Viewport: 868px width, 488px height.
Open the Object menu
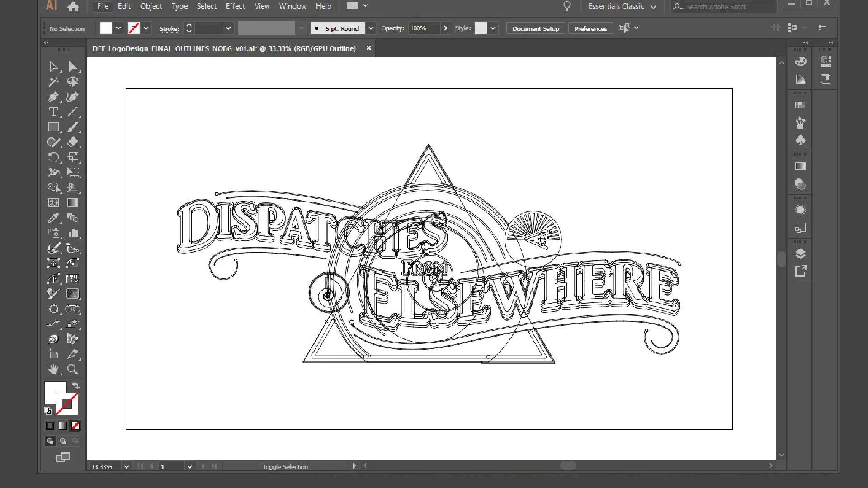click(x=151, y=6)
